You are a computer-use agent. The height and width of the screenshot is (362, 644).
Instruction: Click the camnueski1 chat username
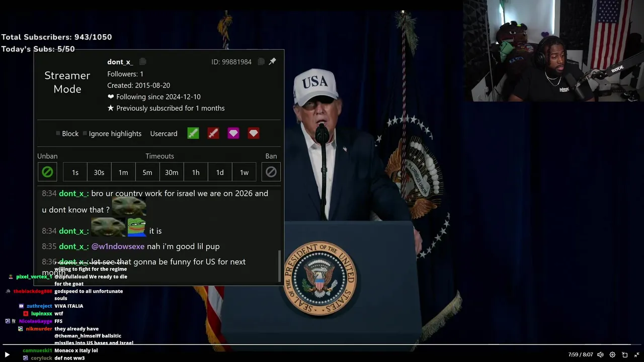point(37,350)
